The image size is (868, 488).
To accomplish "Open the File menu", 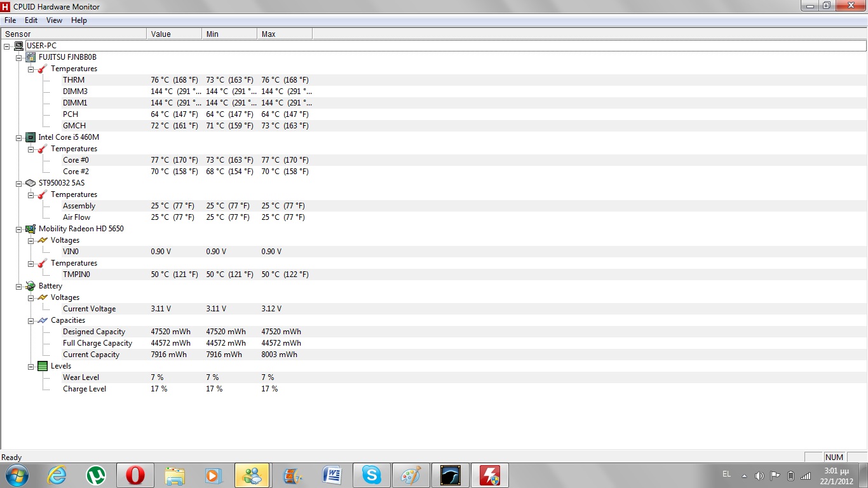I will [x=10, y=20].
